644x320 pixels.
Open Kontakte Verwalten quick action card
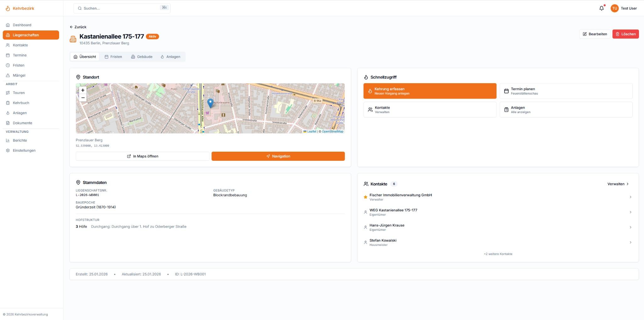click(430, 110)
